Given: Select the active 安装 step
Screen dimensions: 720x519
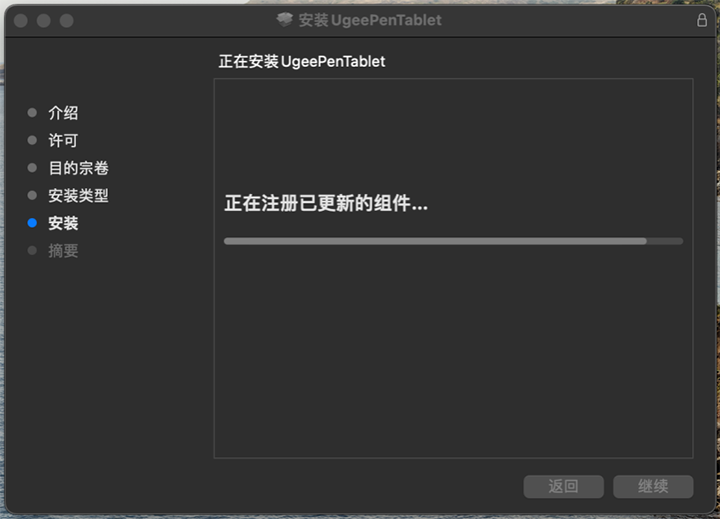Looking at the screenshot, I should 63,223.
